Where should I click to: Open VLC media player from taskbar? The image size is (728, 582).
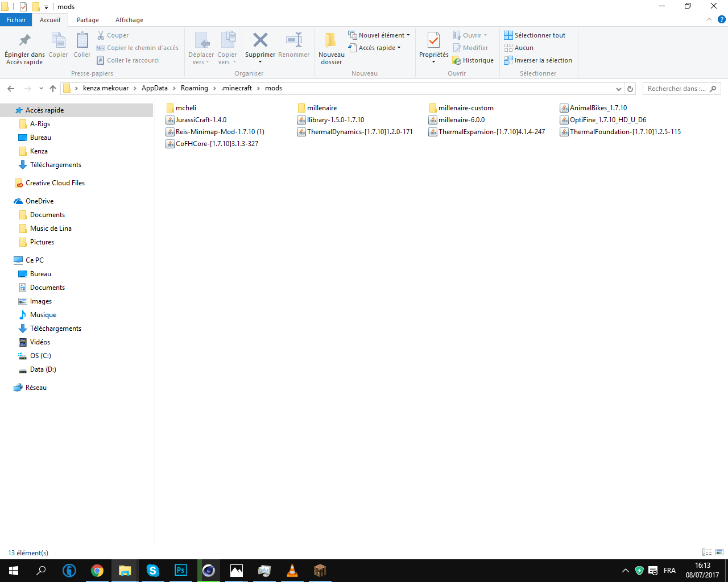[x=292, y=571]
